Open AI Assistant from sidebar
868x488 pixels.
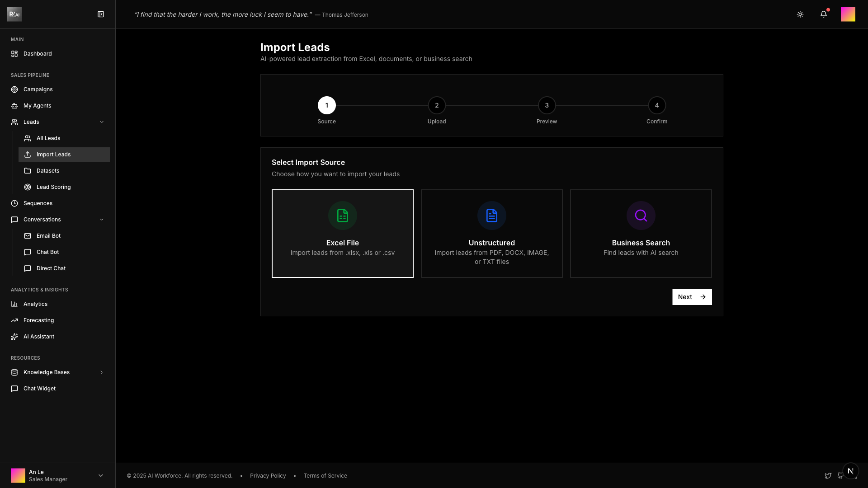tap(39, 337)
